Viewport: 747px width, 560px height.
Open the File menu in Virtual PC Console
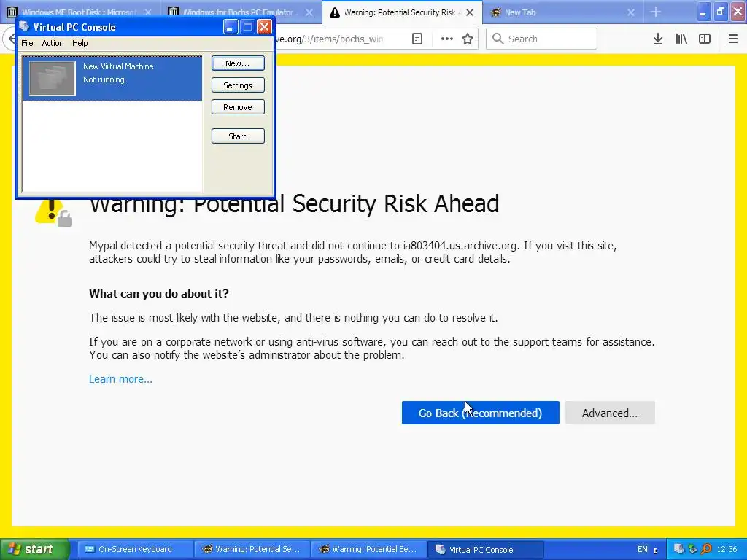tap(27, 43)
